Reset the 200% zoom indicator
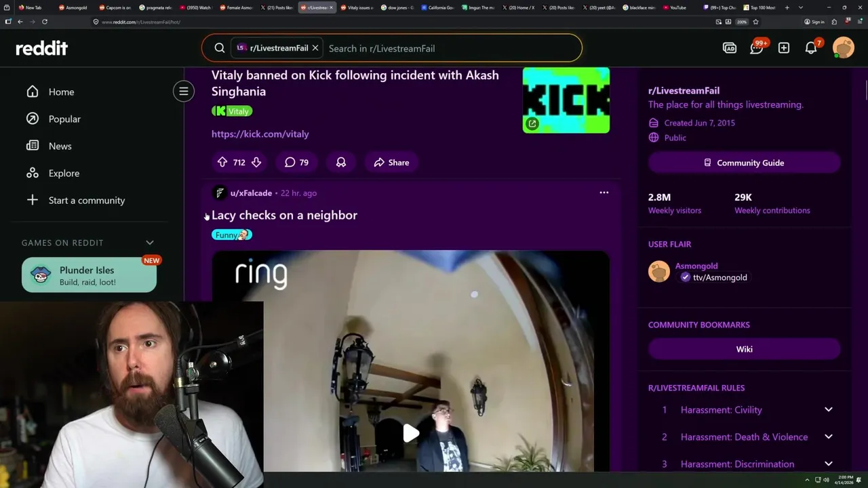868x488 pixels. click(742, 22)
